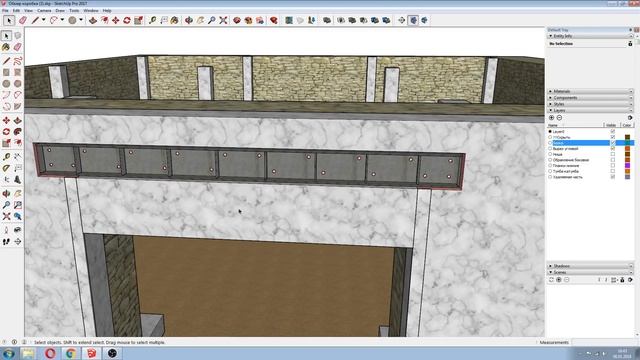Viewport: 640px width, 360px height.
Task: Open the Shape tool dropdown arrow
Action: (x=81, y=20)
